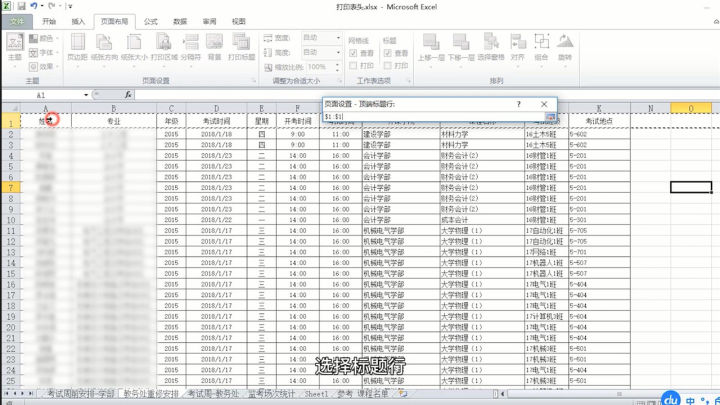Switch to Review (审阅) tab

pos(209,22)
